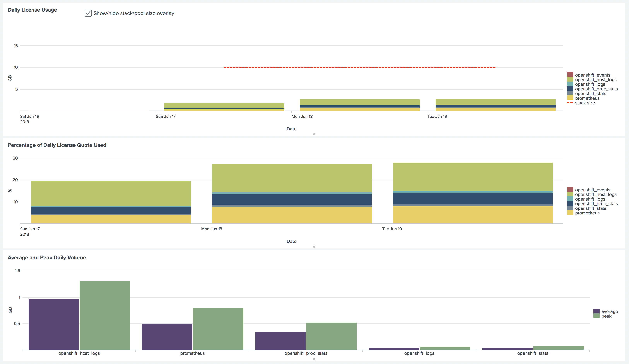Click the Percentage of Daily License Quota Used title
This screenshot has height=364, width=629.
(57, 145)
